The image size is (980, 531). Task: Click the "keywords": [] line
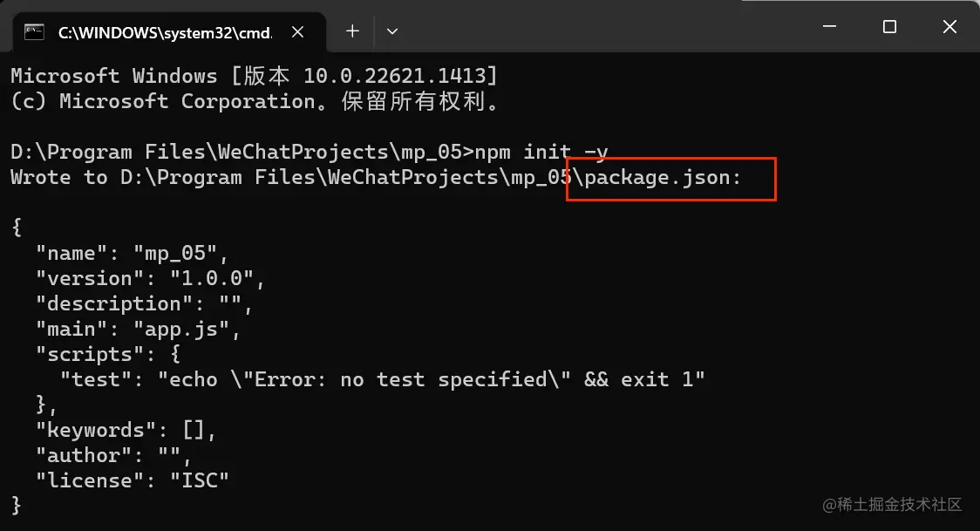(x=125, y=431)
